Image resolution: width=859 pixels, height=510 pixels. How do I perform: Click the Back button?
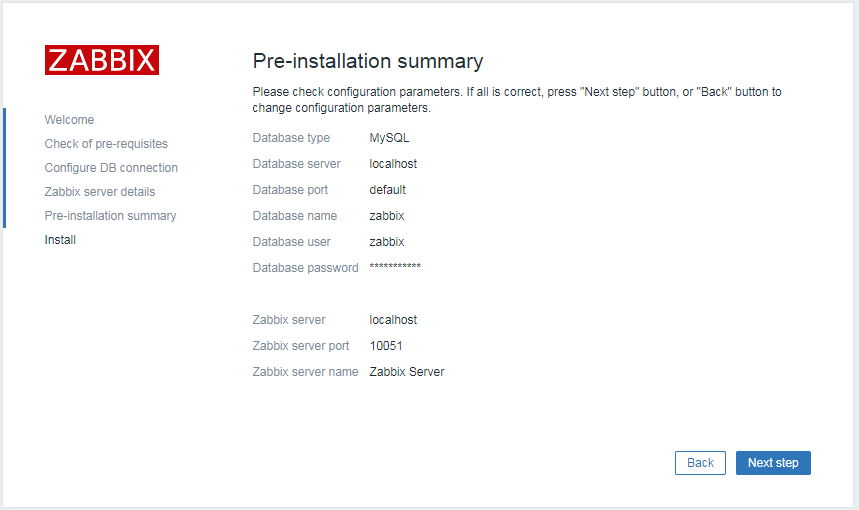coord(700,463)
